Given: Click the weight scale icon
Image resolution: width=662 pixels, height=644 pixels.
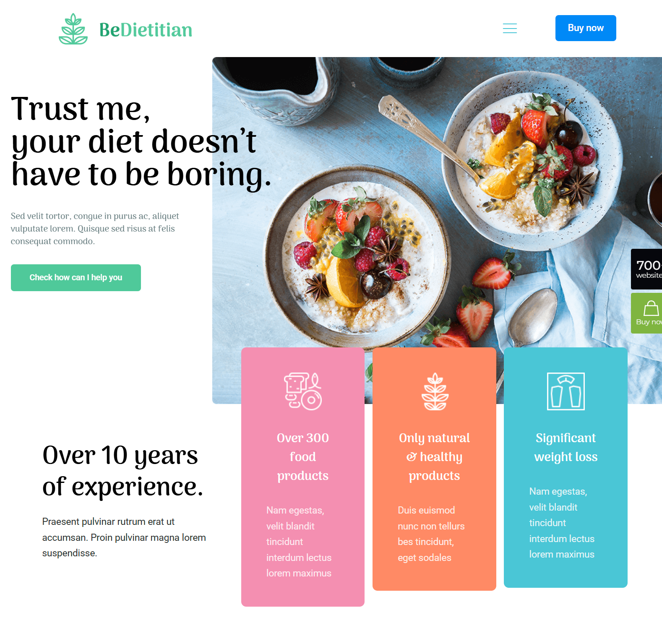Looking at the screenshot, I should coord(566,391).
